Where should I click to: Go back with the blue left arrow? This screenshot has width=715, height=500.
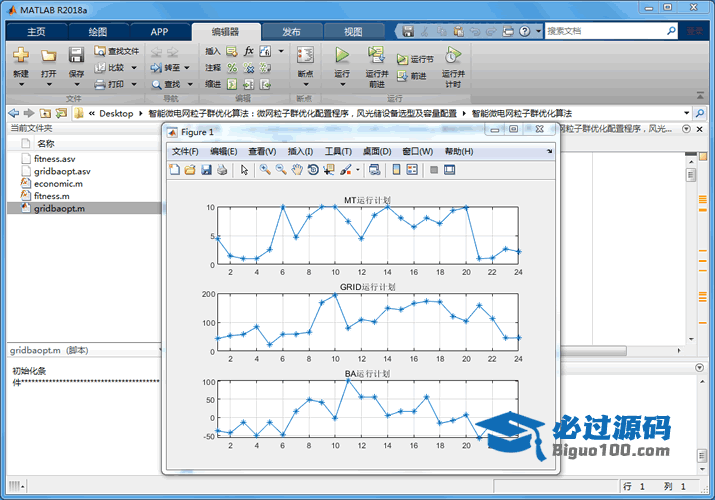[14, 113]
